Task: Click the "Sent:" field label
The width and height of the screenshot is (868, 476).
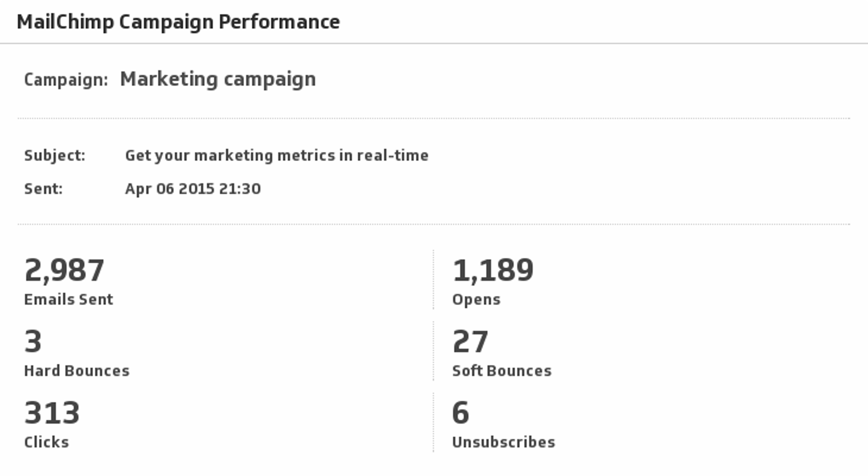Action: 43,189
